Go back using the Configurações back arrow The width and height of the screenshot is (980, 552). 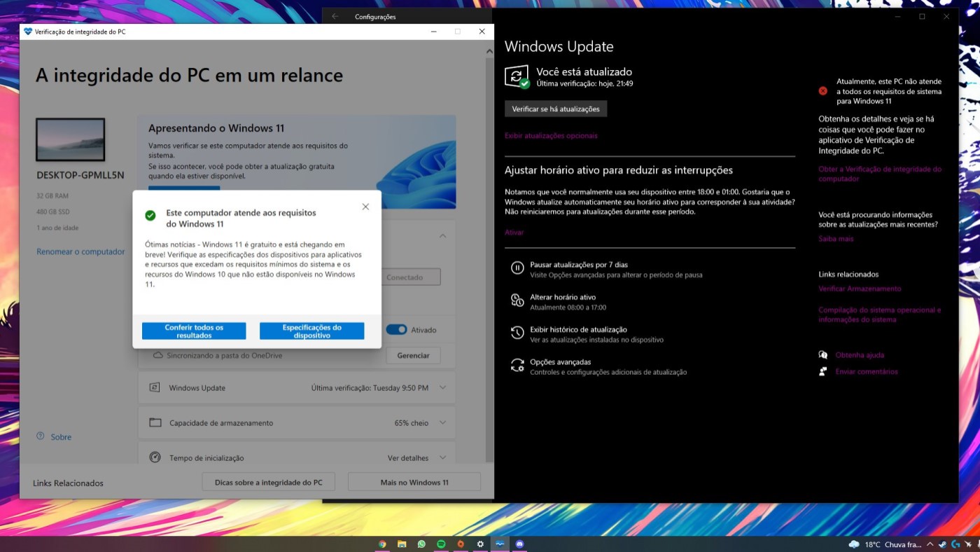(335, 16)
